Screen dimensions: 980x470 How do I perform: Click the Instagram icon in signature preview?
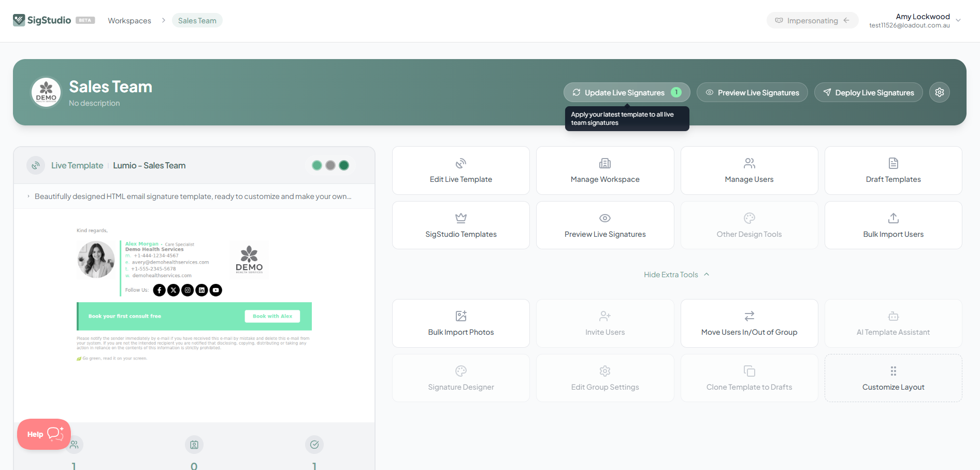[188, 290]
